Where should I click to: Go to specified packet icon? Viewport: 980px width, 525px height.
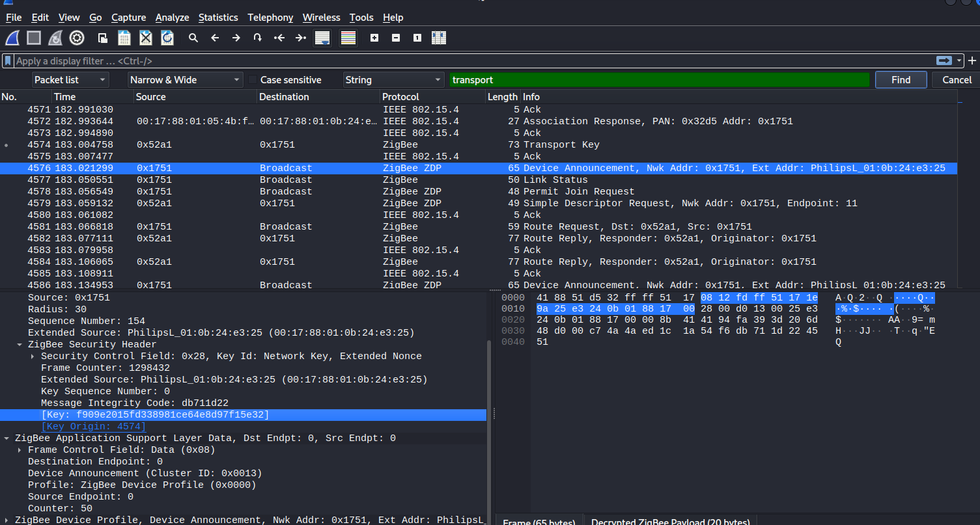click(x=258, y=38)
